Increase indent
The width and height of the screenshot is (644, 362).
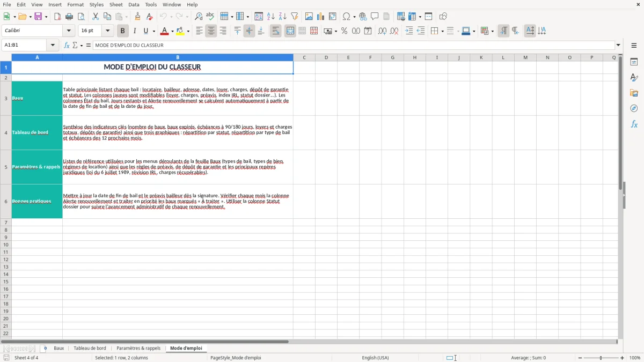click(x=409, y=31)
